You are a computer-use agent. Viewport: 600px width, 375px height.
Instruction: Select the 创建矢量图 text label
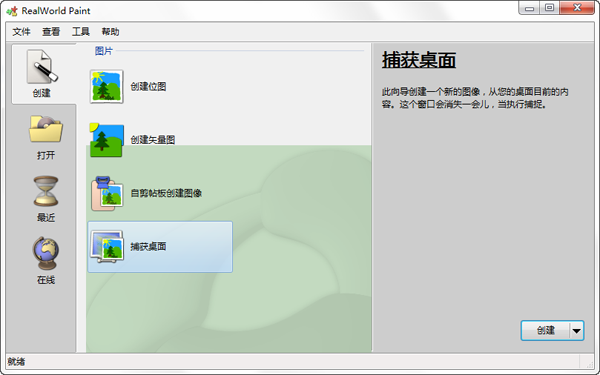pyautogui.click(x=153, y=140)
